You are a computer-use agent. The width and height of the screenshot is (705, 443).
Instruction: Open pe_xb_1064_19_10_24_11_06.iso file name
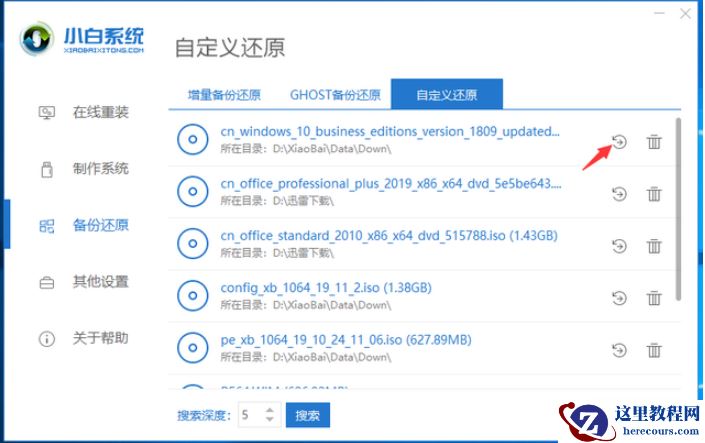tap(346, 340)
